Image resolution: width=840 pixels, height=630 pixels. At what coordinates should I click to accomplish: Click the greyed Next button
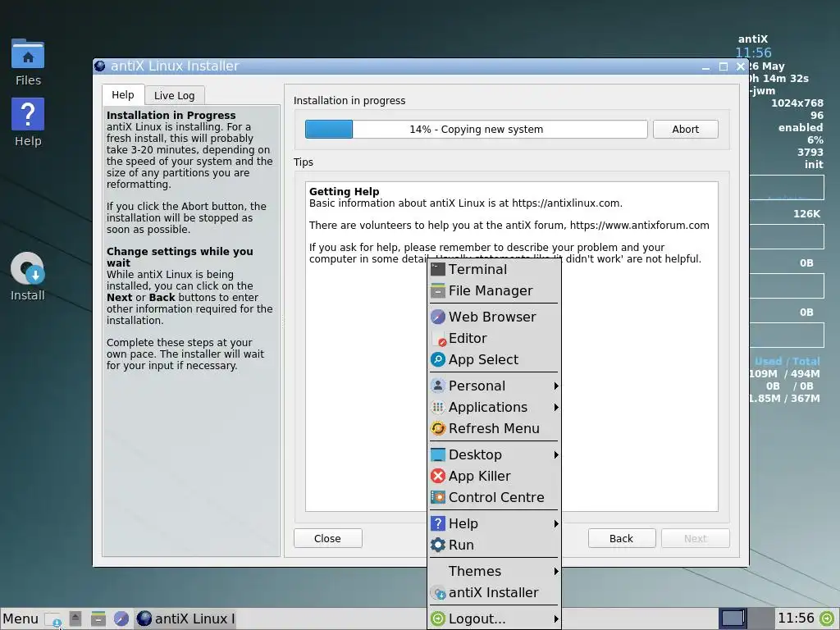(695, 538)
